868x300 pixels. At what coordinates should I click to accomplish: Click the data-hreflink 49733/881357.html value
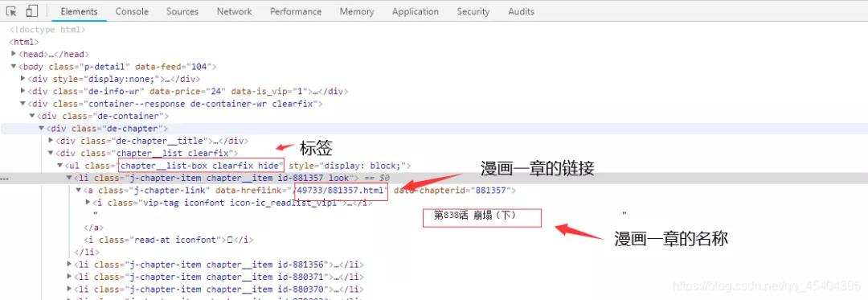pyautogui.click(x=341, y=191)
